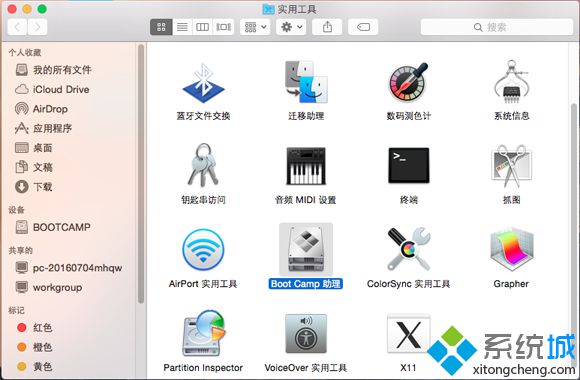The width and height of the screenshot is (580, 380).
Task: Open 桌面 Desktop in the sidebar
Action: pos(34,148)
